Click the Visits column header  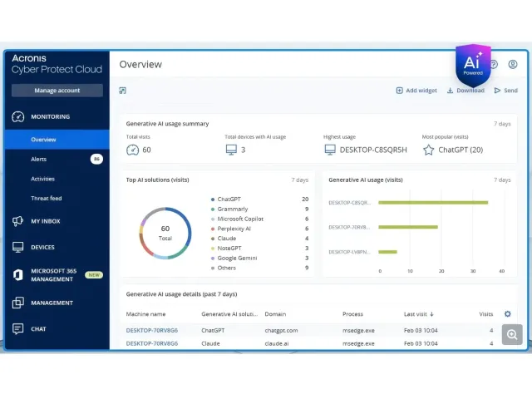point(485,314)
